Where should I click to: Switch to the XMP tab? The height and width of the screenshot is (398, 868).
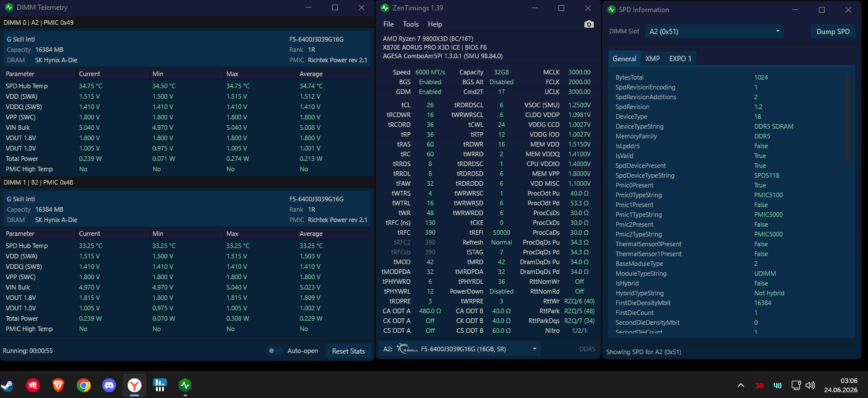653,58
